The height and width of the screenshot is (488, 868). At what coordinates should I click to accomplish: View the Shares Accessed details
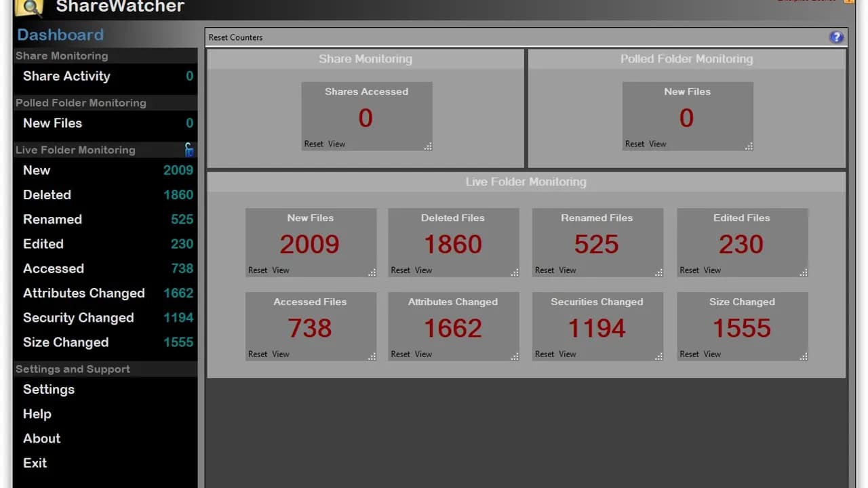337,144
